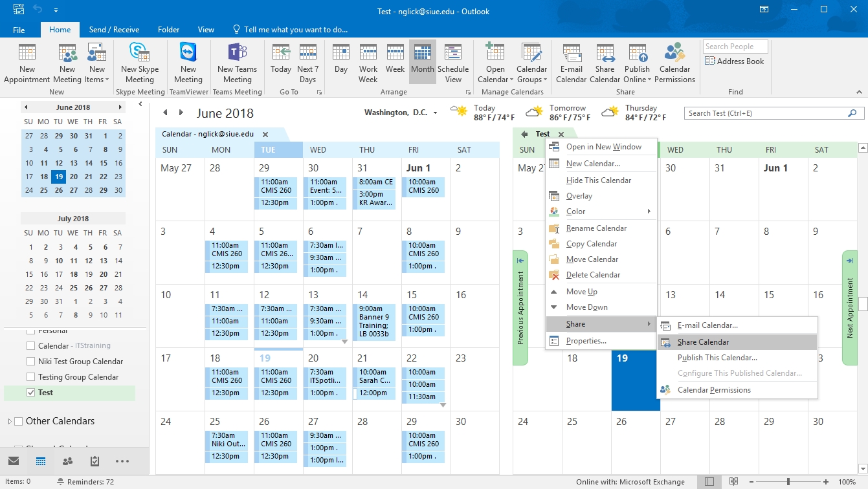This screenshot has width=868, height=489.
Task: Uncheck the Test calendar checkbox
Action: (x=30, y=393)
